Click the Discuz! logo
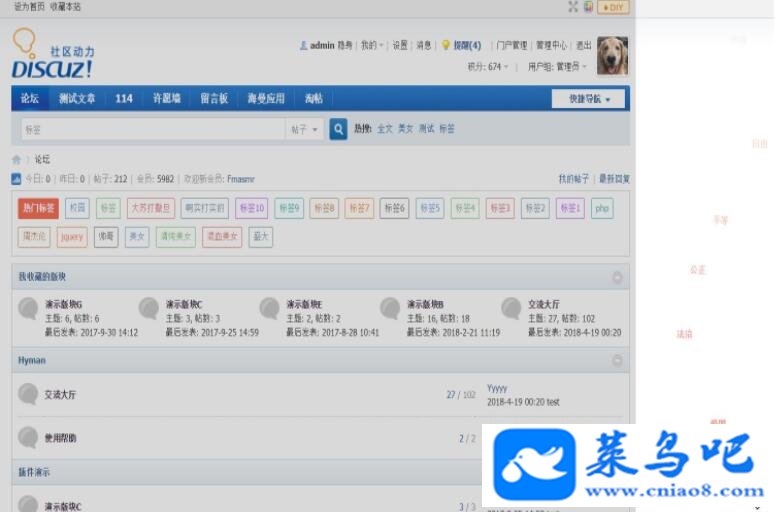The width and height of the screenshot is (777, 512). (53, 55)
